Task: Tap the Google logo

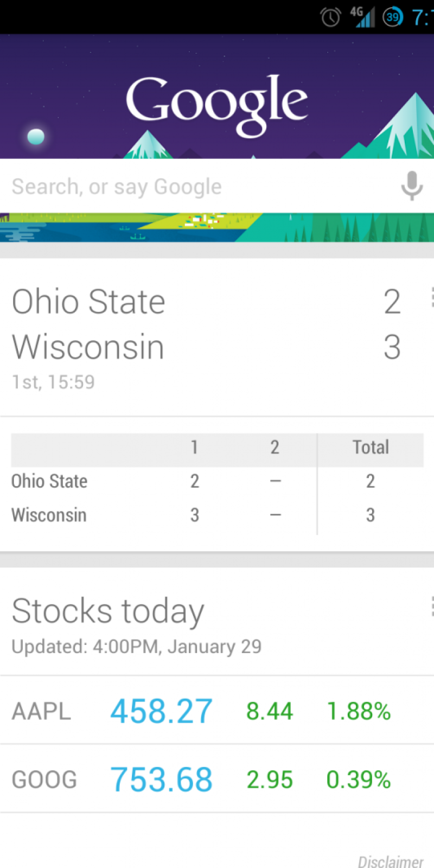Action: pyautogui.click(x=217, y=104)
